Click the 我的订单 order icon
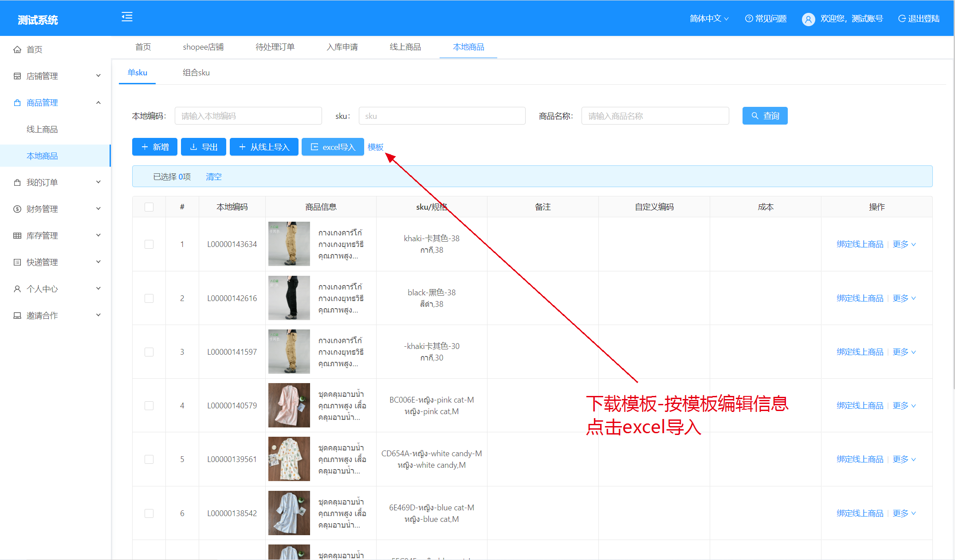The width and height of the screenshot is (955, 560). click(x=17, y=182)
